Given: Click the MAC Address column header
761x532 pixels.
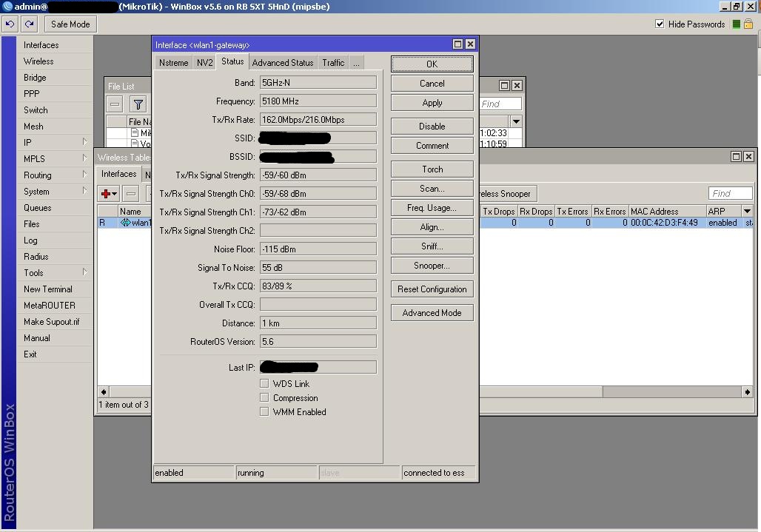Looking at the screenshot, I should coord(667,211).
